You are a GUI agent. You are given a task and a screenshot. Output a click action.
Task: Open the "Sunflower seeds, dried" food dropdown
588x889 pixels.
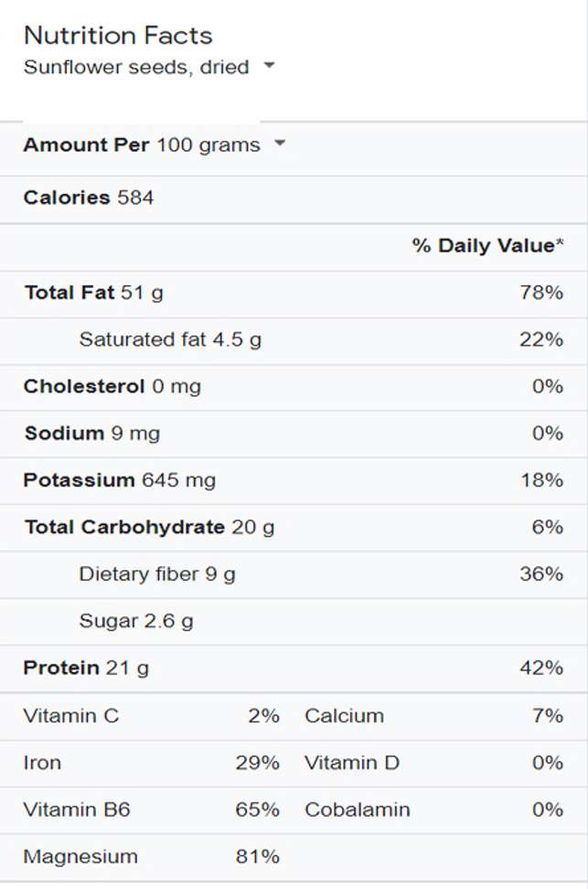[137, 67]
